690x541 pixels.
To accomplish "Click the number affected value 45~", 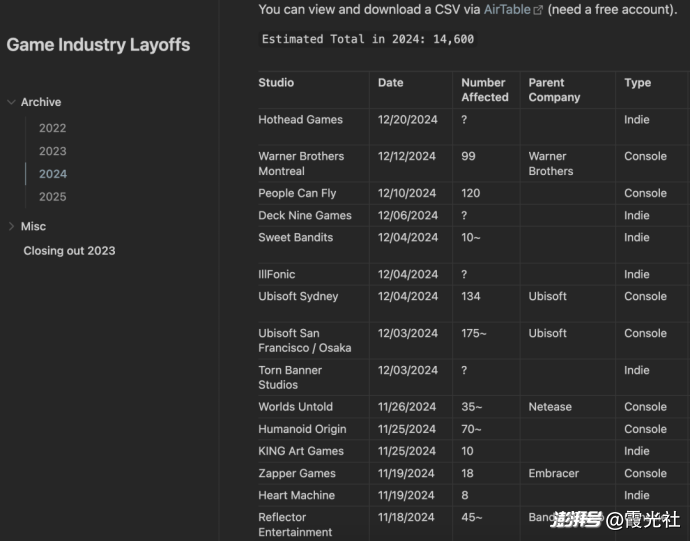I will [x=472, y=517].
